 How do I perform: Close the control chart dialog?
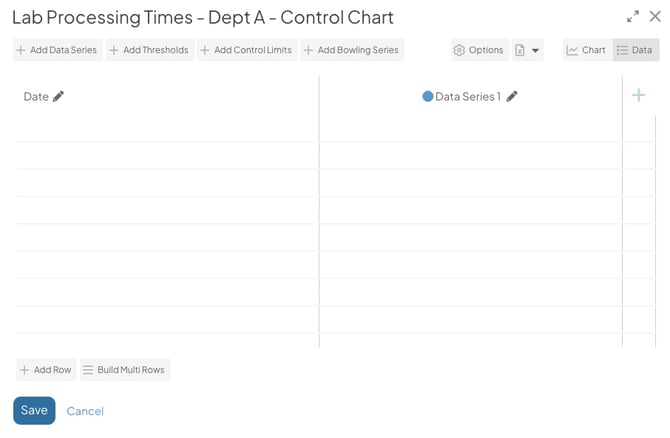point(655,17)
